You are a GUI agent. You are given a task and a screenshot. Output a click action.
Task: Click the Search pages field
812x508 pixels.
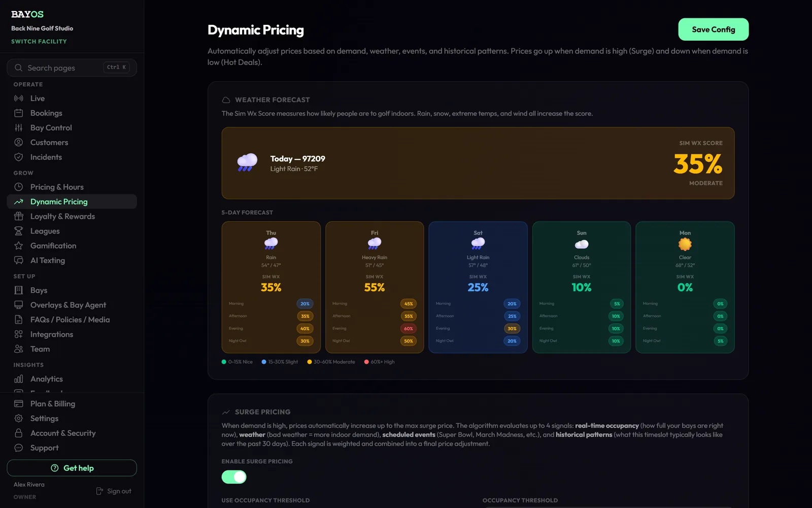[x=72, y=68]
